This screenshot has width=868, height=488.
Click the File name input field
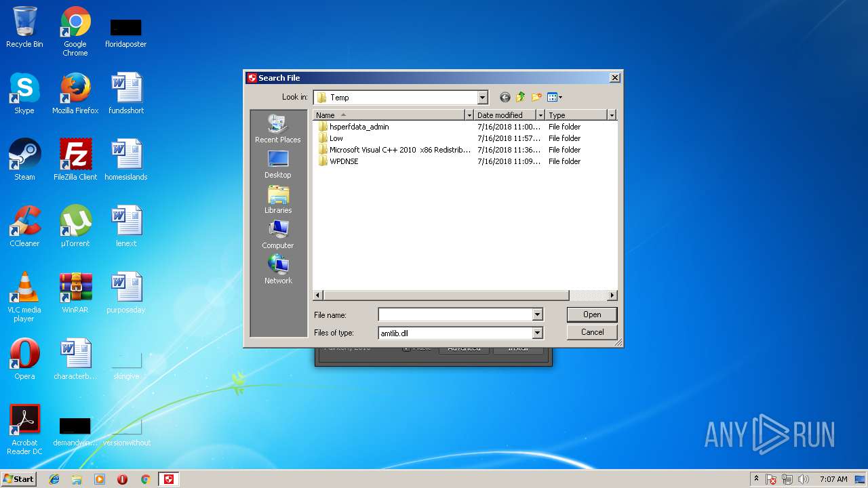point(455,314)
